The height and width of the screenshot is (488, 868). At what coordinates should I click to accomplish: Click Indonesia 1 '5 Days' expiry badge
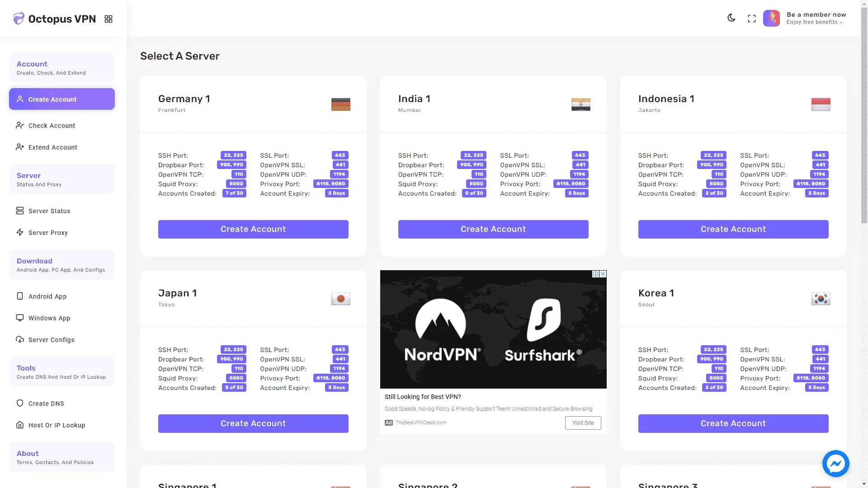(x=816, y=193)
